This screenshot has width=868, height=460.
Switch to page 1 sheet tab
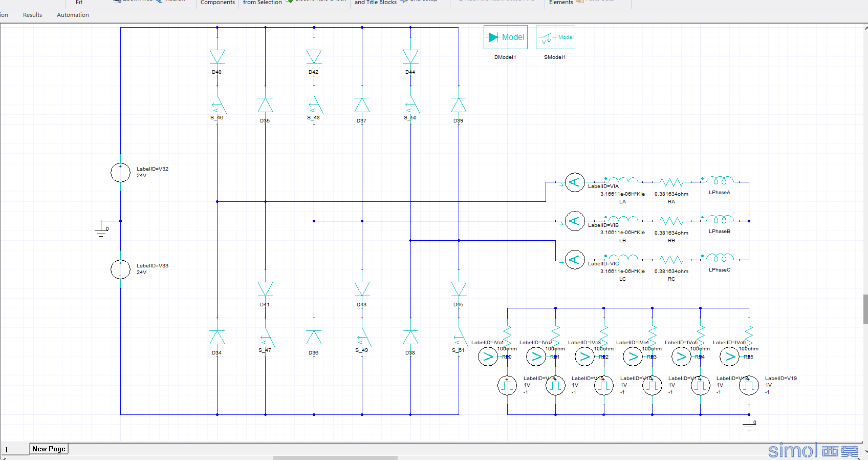(14, 449)
